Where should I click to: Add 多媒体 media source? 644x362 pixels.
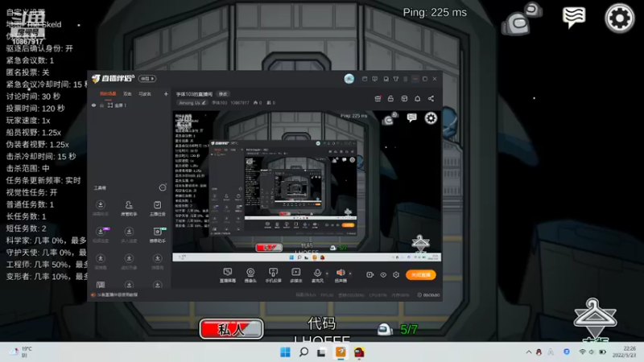[x=295, y=275]
